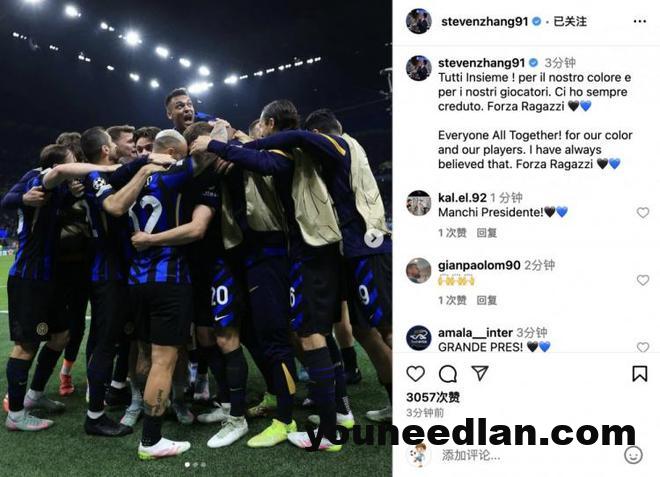Go to the next photo with the carousel arrow

[373, 239]
